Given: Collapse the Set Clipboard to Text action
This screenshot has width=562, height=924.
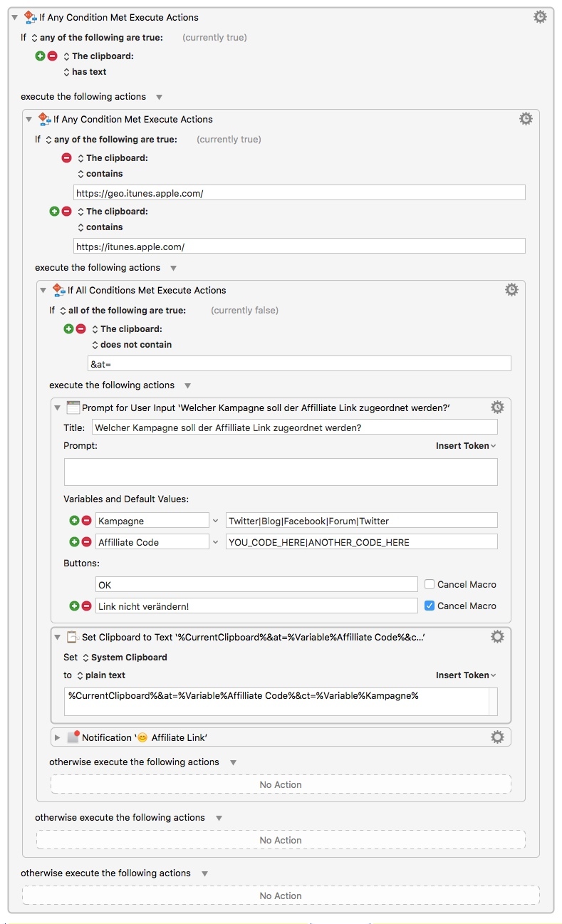Looking at the screenshot, I should (x=58, y=637).
